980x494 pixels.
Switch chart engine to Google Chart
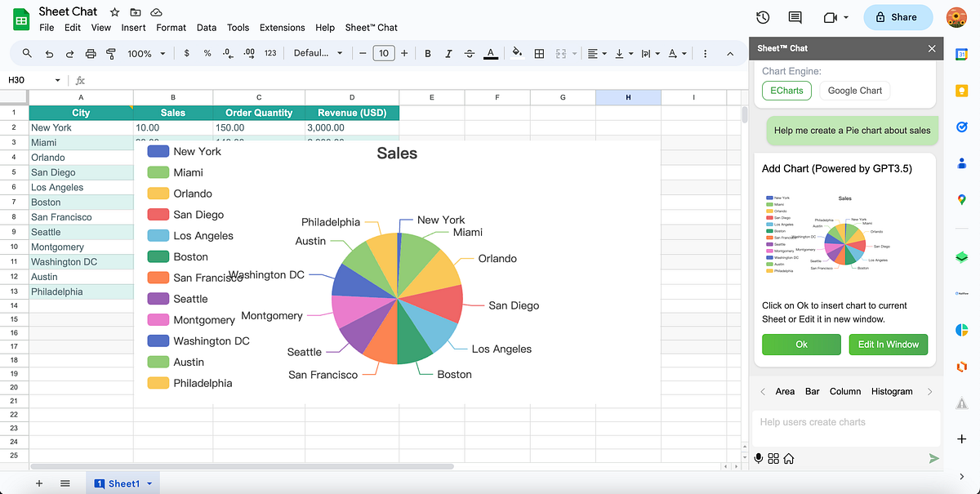tap(854, 91)
